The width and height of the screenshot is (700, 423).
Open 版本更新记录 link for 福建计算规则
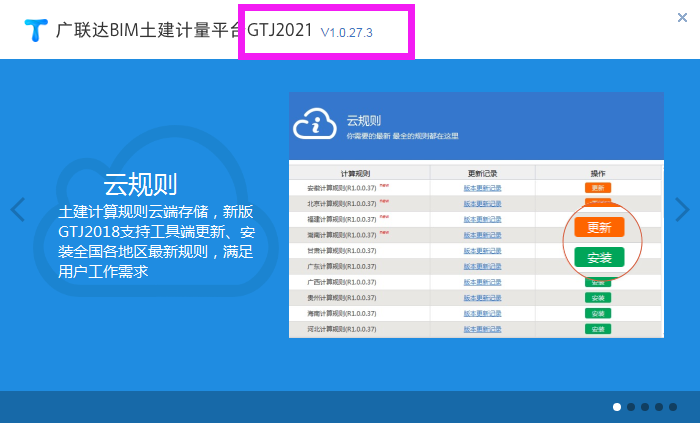(482, 220)
